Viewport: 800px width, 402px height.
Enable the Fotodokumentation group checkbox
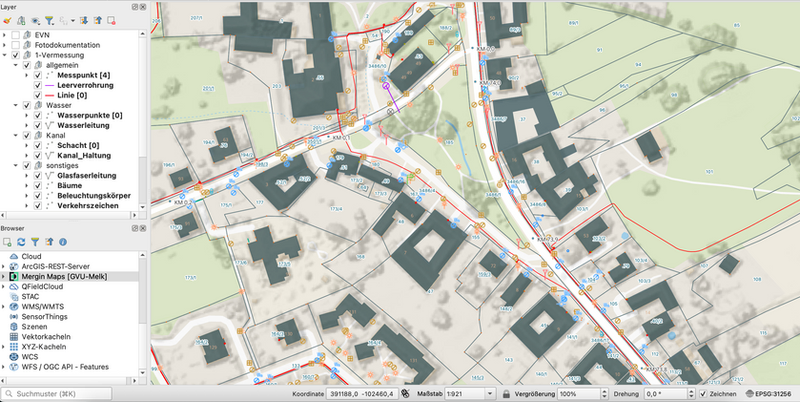(x=16, y=45)
